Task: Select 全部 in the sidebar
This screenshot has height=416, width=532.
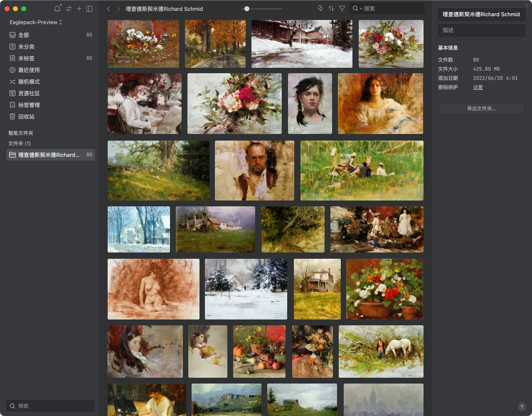Action: tap(51, 35)
